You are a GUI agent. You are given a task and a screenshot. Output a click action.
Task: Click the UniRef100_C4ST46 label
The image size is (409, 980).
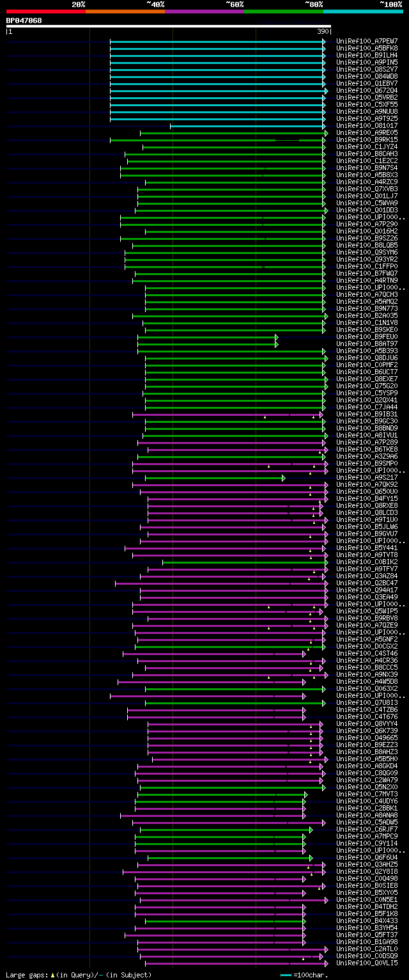coord(367,653)
